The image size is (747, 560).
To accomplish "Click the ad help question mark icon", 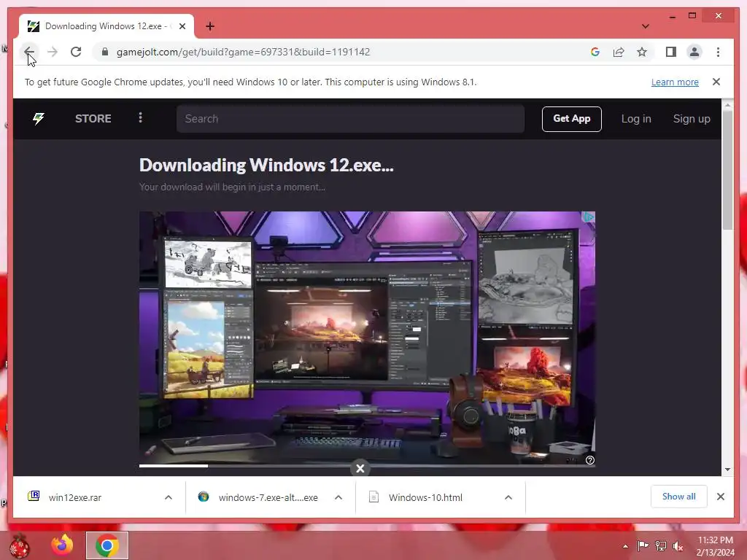I will [589, 460].
